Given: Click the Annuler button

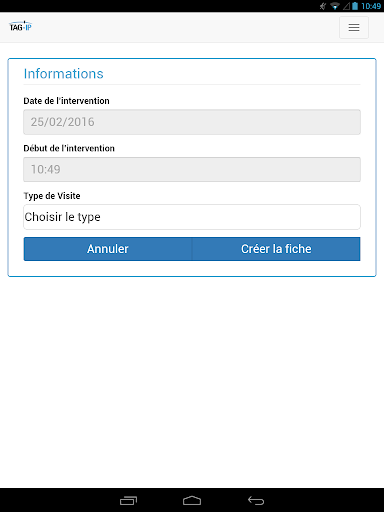Looking at the screenshot, I should coord(108,249).
